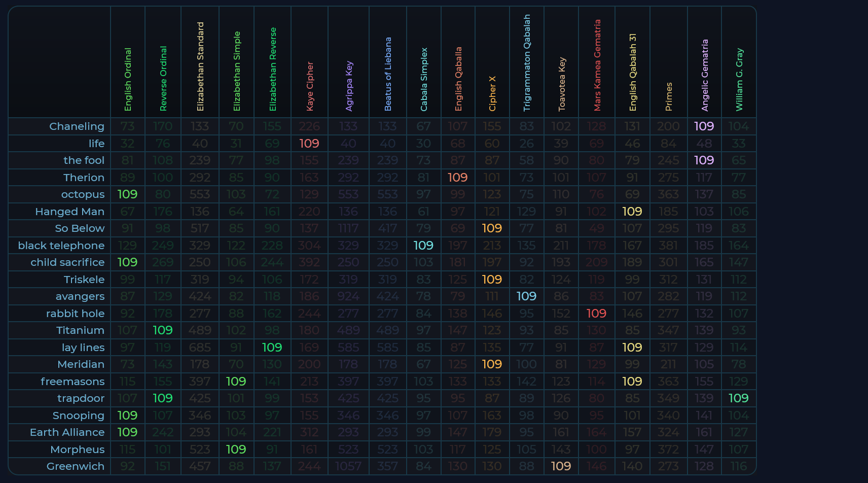
Task: Select the Mars Kamea Gematria header
Action: [x=597, y=65]
